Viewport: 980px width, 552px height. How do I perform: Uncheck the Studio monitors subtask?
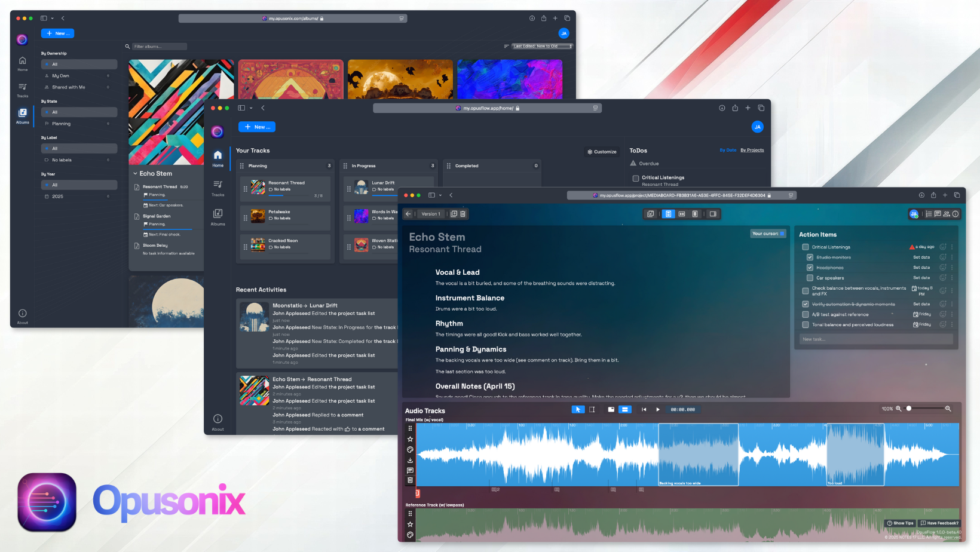coord(810,257)
